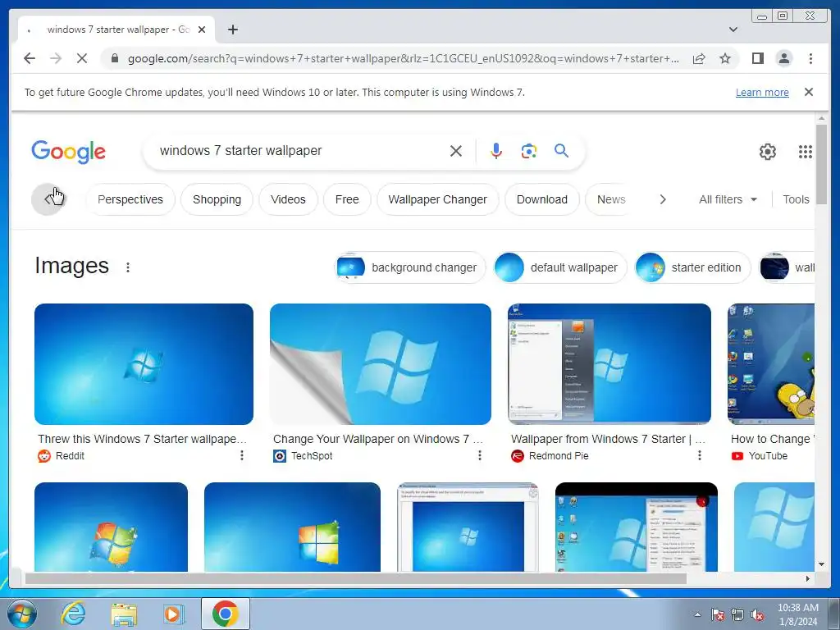Viewport: 840px width, 630px height.
Task: Switch to the Videos filter
Action: click(288, 199)
